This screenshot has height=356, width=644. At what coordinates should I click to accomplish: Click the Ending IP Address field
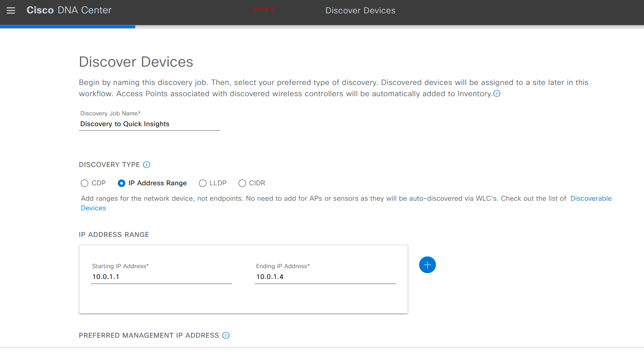[x=325, y=277]
